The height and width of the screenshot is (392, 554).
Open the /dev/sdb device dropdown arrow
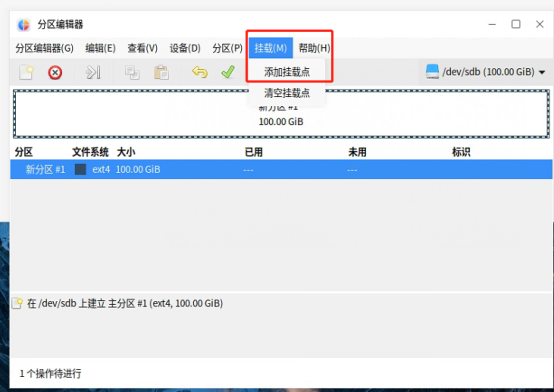pyautogui.click(x=542, y=72)
